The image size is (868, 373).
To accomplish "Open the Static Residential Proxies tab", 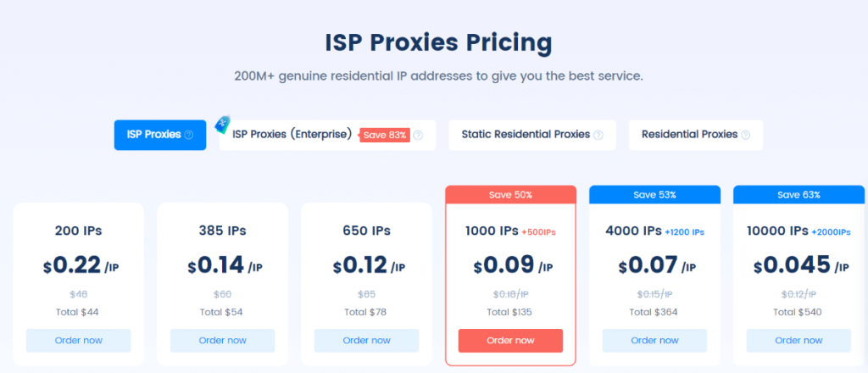I will 526,135.
